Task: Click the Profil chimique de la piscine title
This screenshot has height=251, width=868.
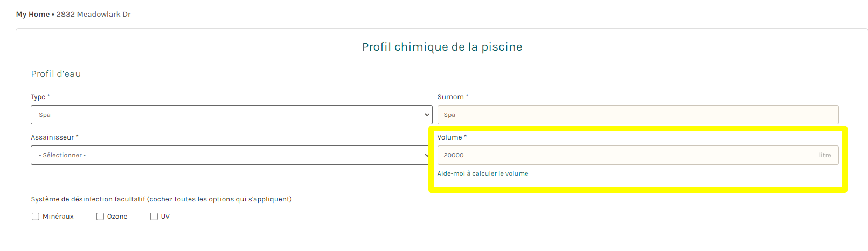Action: (442, 47)
